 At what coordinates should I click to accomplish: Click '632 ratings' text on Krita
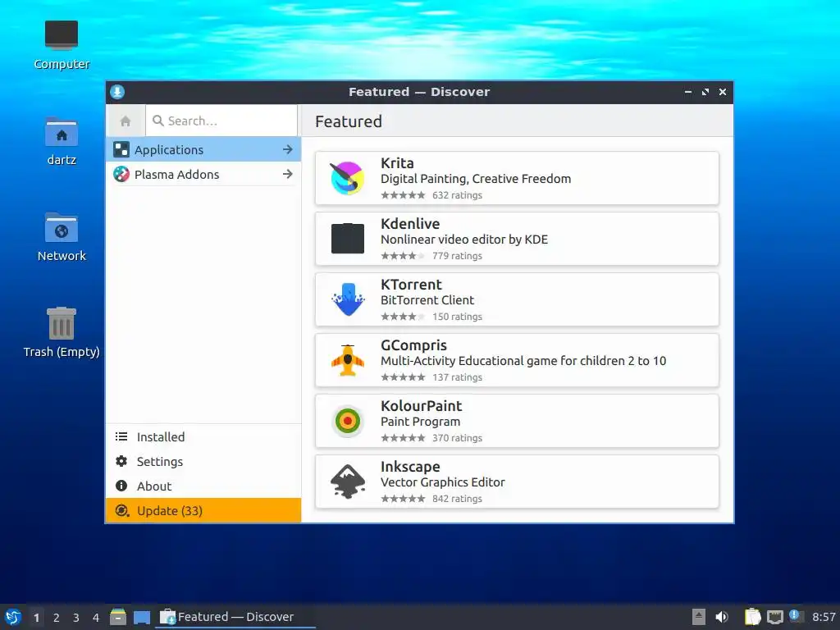coord(457,195)
